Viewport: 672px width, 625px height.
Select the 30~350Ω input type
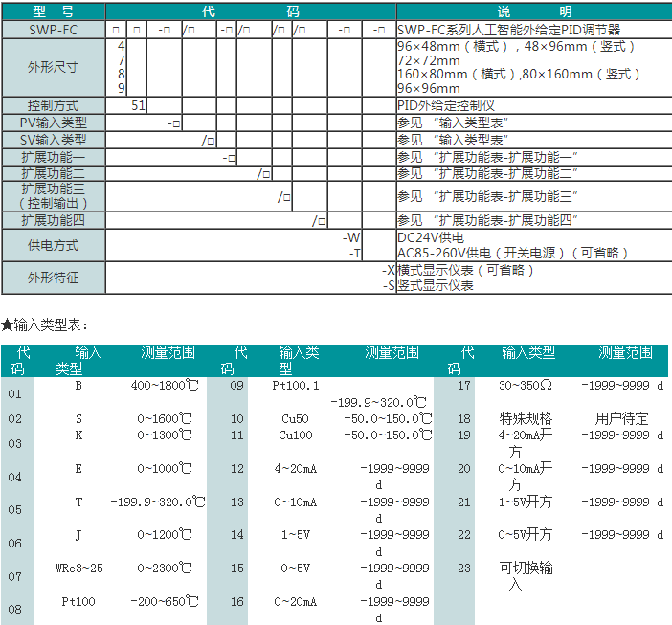click(526, 386)
